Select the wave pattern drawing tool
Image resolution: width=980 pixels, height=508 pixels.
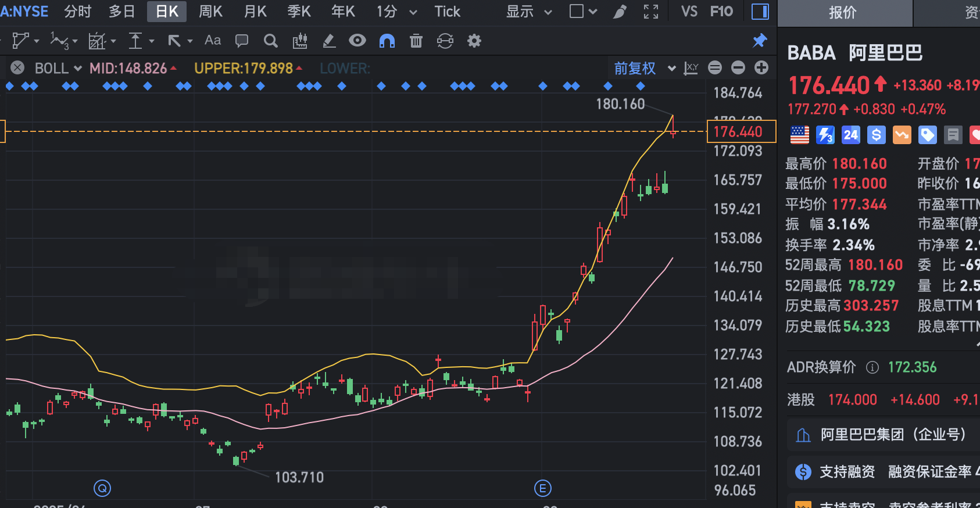pos(58,41)
